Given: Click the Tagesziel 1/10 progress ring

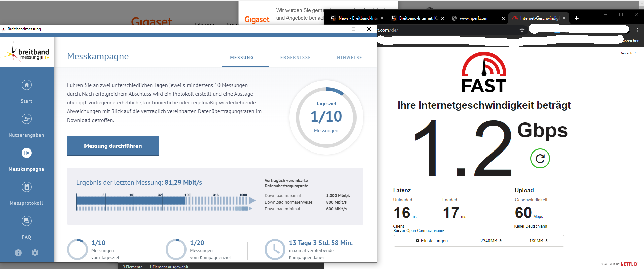Looking at the screenshot, I should 326,117.
